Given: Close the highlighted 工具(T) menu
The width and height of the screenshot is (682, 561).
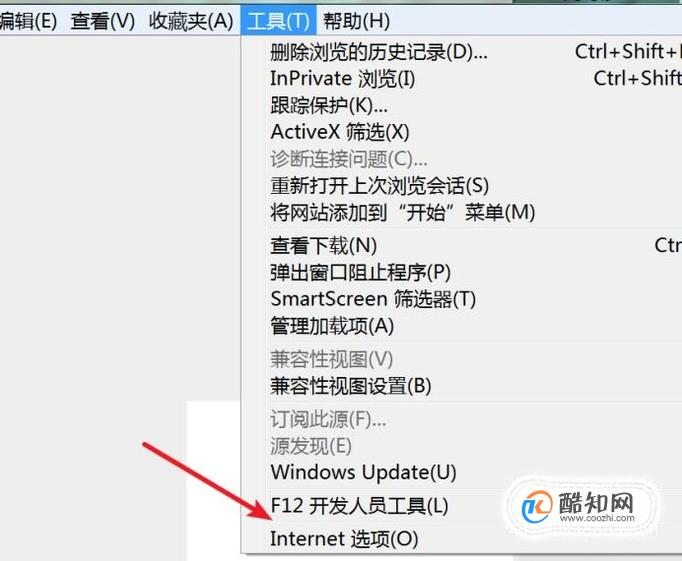Looking at the screenshot, I should pyautogui.click(x=278, y=21).
